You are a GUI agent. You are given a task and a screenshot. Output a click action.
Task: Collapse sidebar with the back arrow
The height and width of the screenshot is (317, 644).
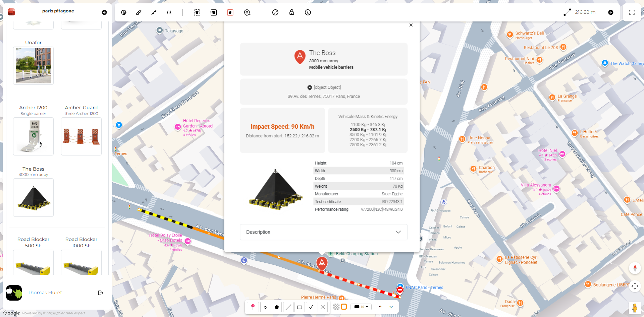point(104,12)
